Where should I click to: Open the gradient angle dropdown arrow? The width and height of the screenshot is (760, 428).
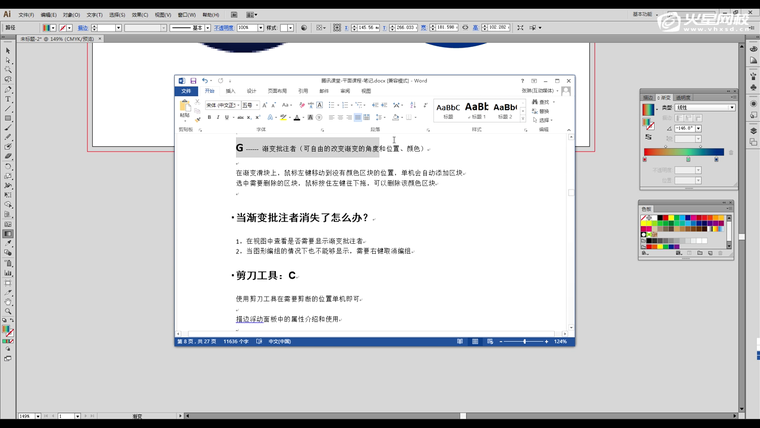[697, 129]
